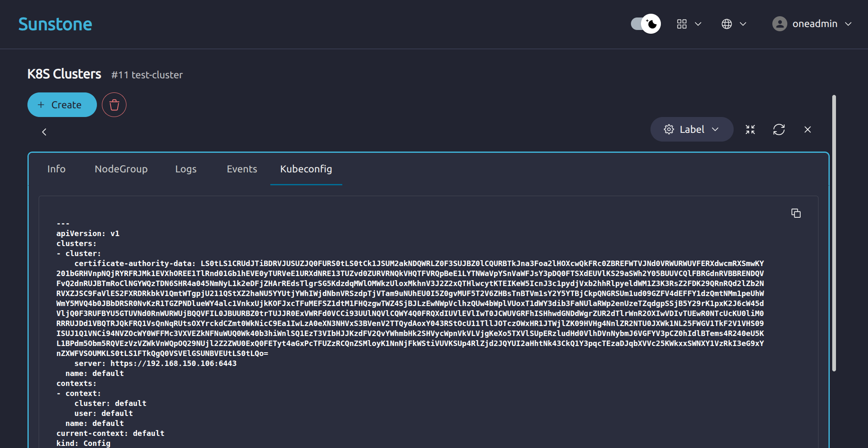Click the 'certificate-authority-data:' key text

click(x=135, y=264)
